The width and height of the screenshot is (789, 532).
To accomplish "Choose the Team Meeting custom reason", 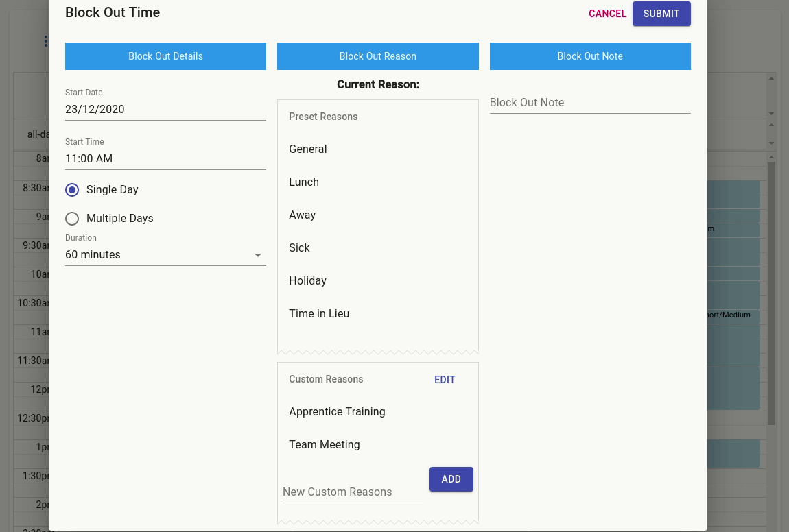I will click(x=324, y=445).
